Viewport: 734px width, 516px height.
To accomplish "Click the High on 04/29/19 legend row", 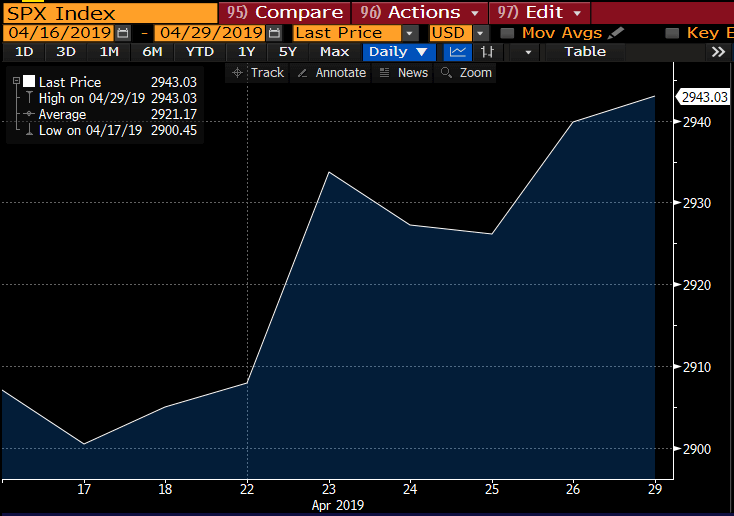I will [x=117, y=98].
